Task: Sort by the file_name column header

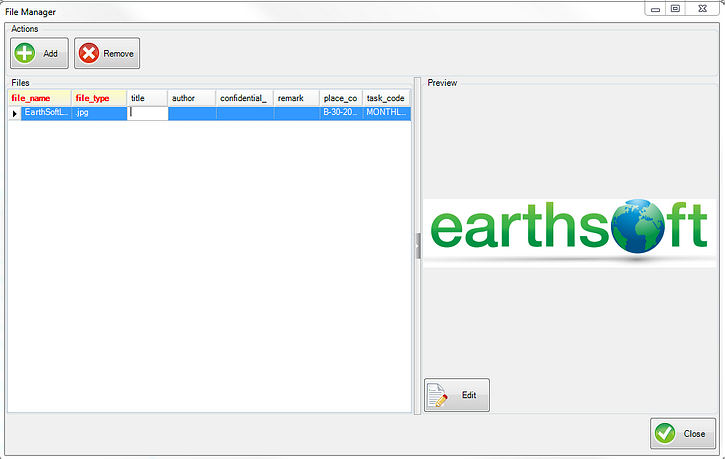Action: (x=39, y=98)
